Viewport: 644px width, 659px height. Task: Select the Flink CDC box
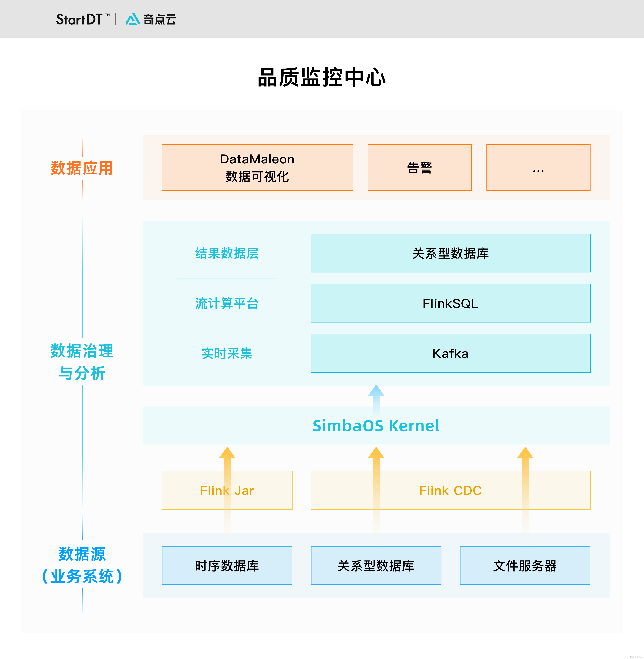pos(451,490)
